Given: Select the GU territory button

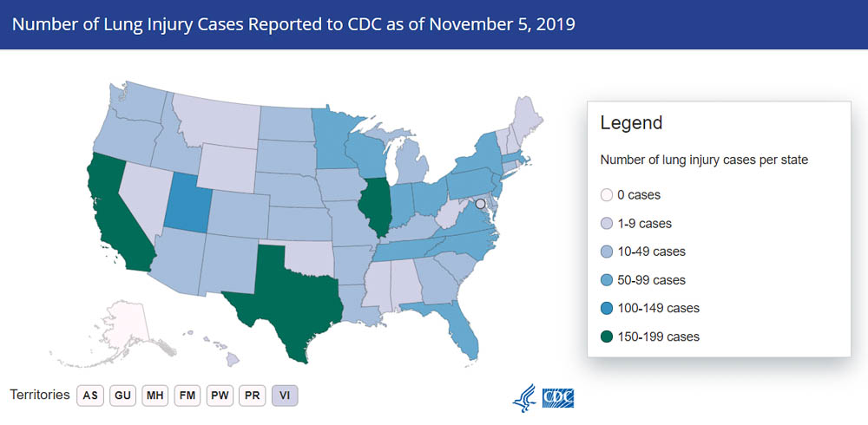Looking at the screenshot, I should point(123,395).
